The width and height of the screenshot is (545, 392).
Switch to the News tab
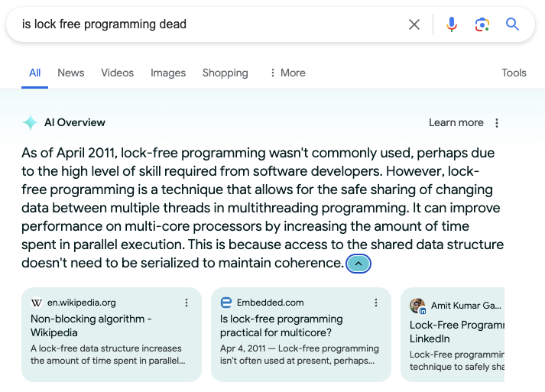[70, 73]
